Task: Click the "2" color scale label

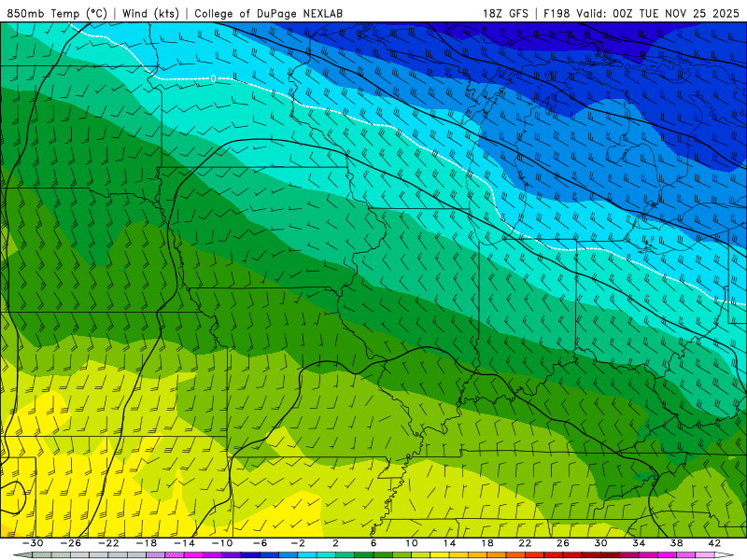Action: click(x=335, y=543)
